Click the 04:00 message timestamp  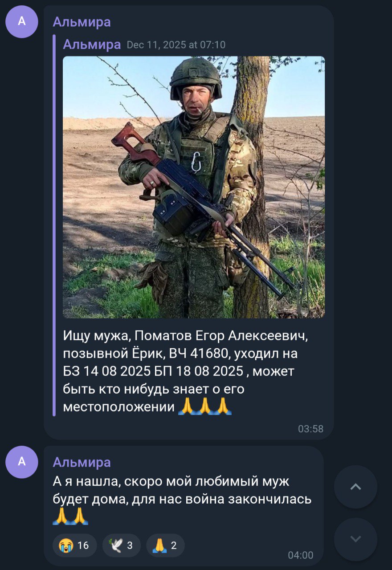[x=300, y=555]
